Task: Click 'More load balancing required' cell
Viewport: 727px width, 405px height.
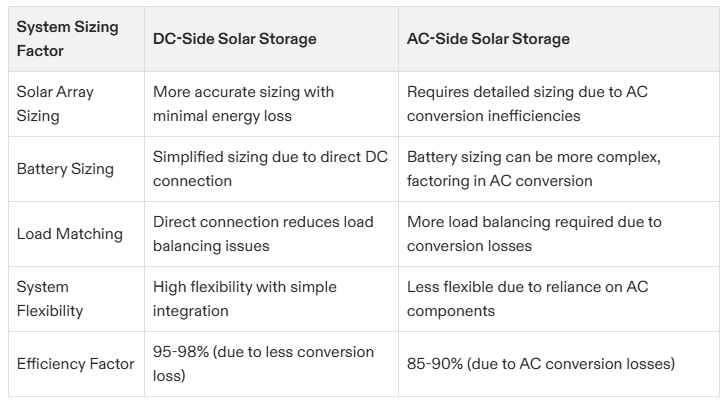Action: [534, 233]
